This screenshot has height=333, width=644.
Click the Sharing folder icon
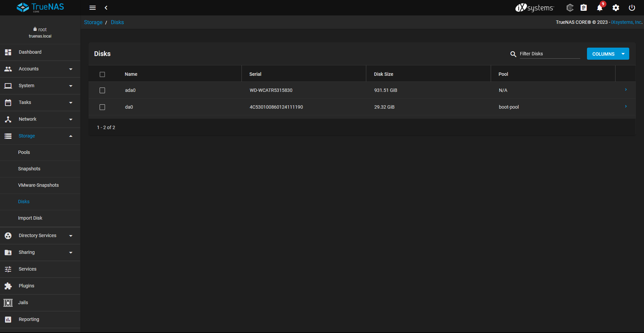pos(8,252)
